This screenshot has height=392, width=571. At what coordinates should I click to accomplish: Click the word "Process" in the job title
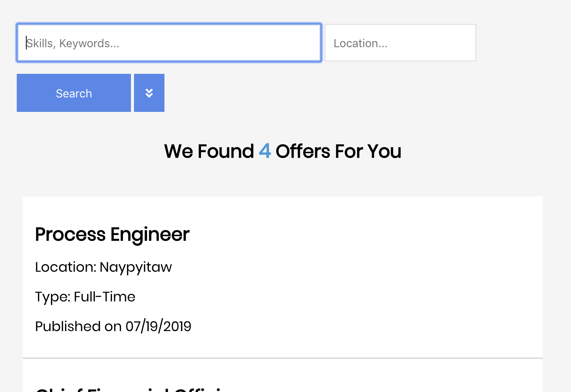[x=70, y=234]
